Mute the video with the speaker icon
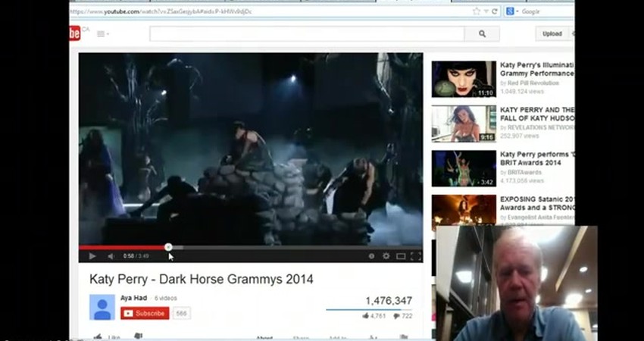 (110, 257)
